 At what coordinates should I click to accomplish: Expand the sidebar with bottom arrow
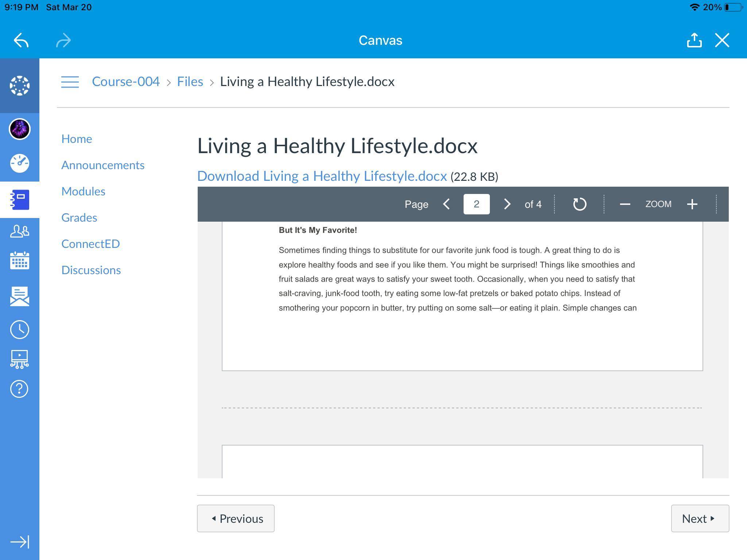click(20, 542)
